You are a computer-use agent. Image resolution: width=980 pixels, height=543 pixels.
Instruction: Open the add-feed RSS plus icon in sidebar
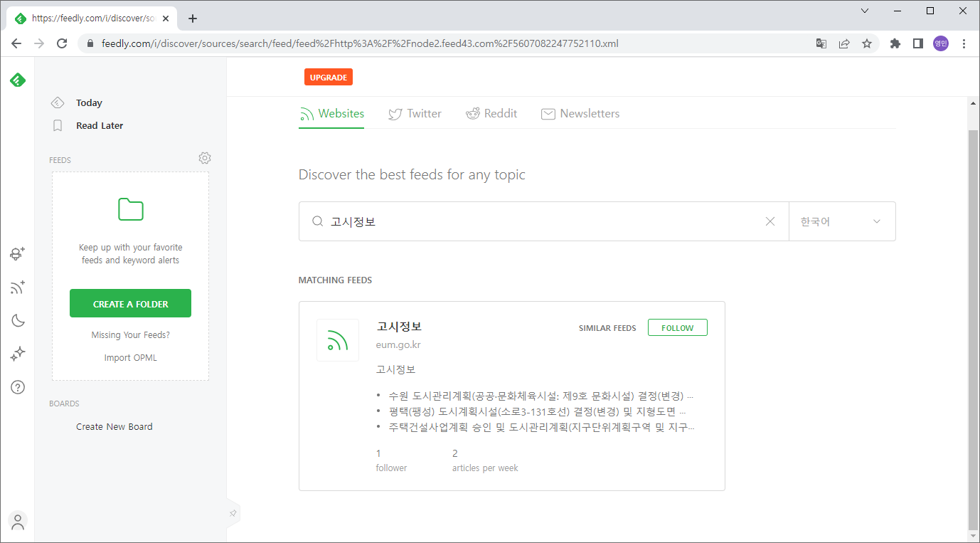[x=18, y=288]
